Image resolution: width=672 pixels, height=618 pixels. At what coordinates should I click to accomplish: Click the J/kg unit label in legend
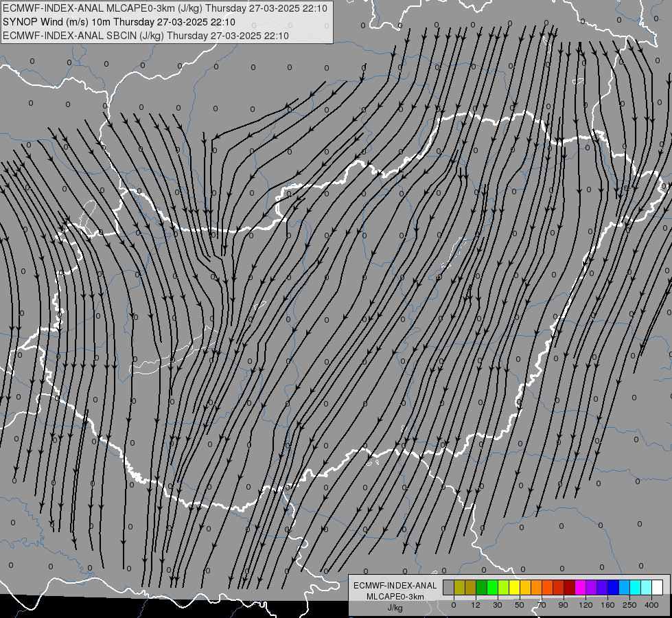pos(395,608)
